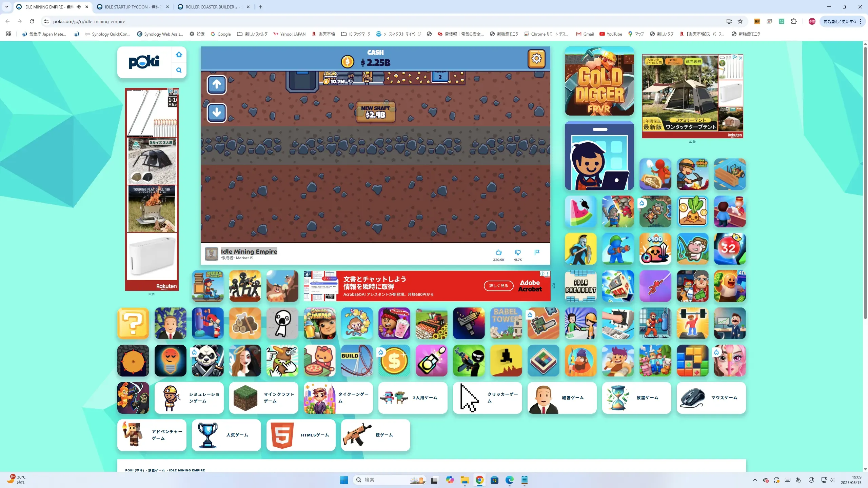Report the game via flag icon
This screenshot has height=488, width=868.
click(x=537, y=252)
